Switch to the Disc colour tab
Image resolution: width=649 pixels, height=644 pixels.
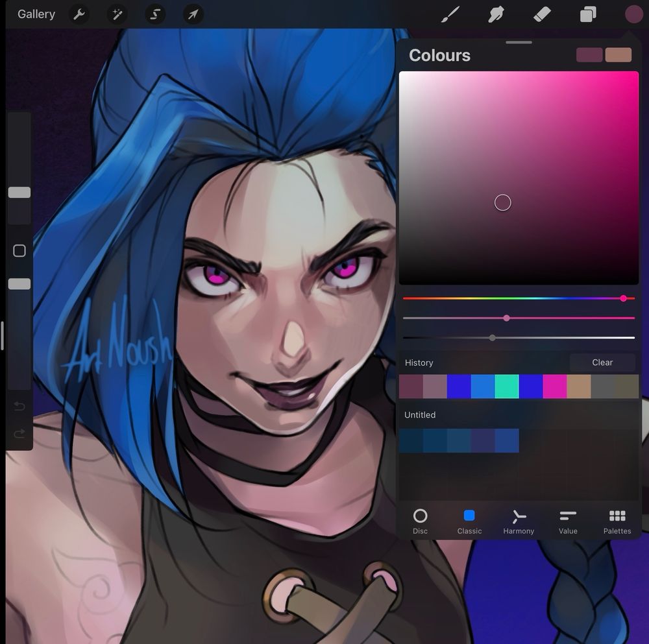pyautogui.click(x=420, y=521)
